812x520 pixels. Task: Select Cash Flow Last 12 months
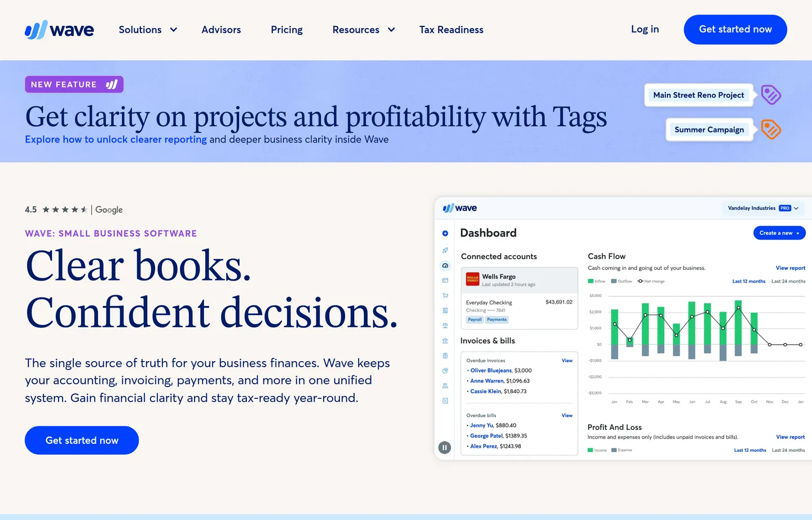(749, 281)
